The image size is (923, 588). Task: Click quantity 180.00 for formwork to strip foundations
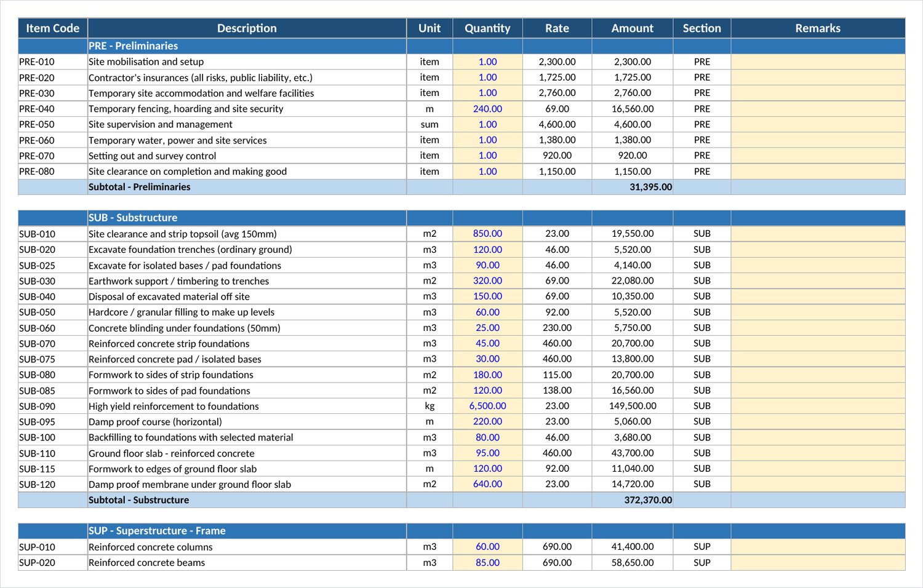pos(487,375)
